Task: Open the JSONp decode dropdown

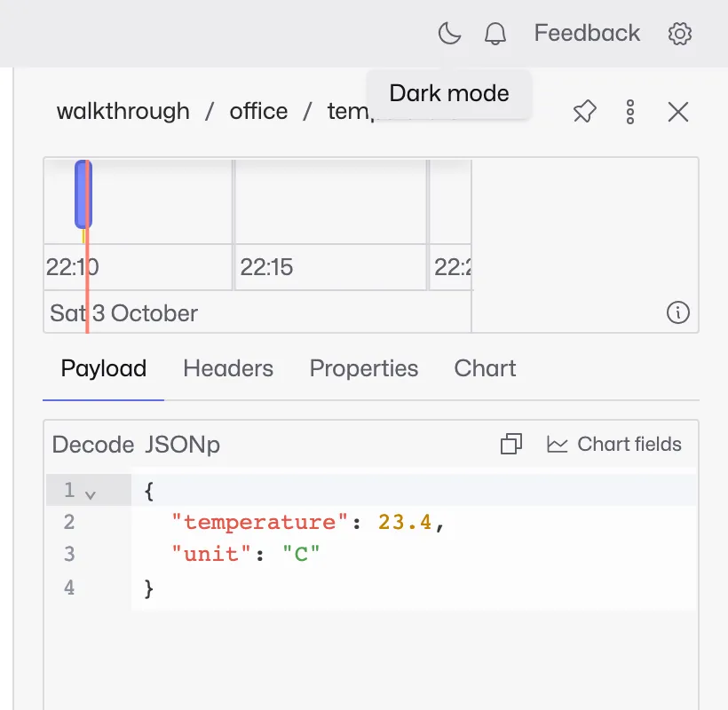Action: point(182,445)
